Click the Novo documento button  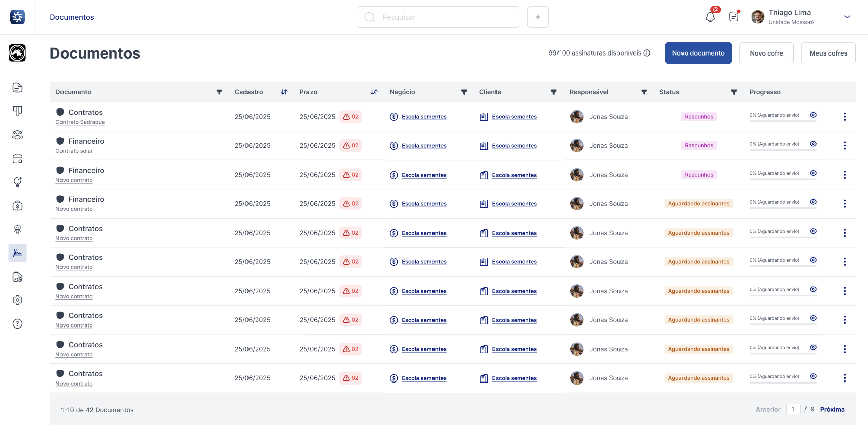pyautogui.click(x=699, y=53)
